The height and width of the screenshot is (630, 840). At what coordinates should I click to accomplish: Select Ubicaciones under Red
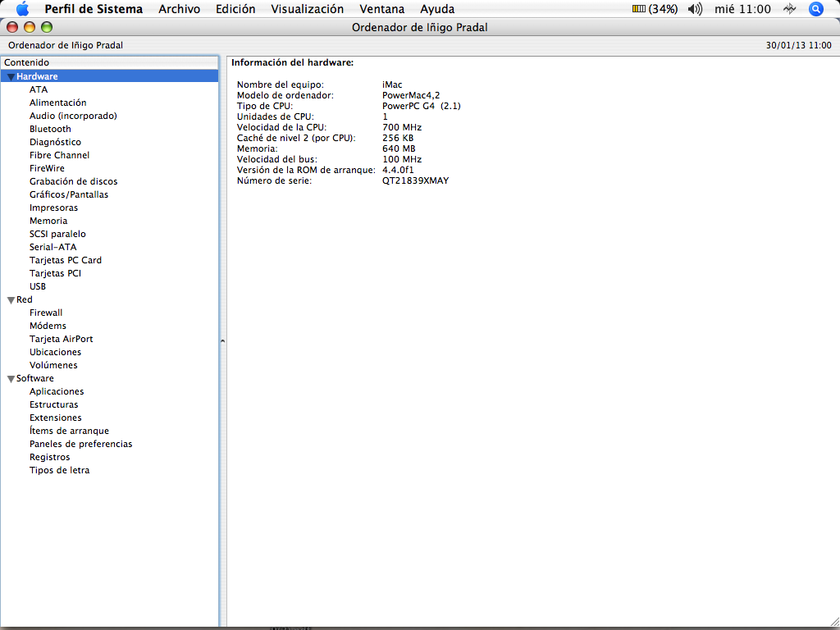coord(55,352)
